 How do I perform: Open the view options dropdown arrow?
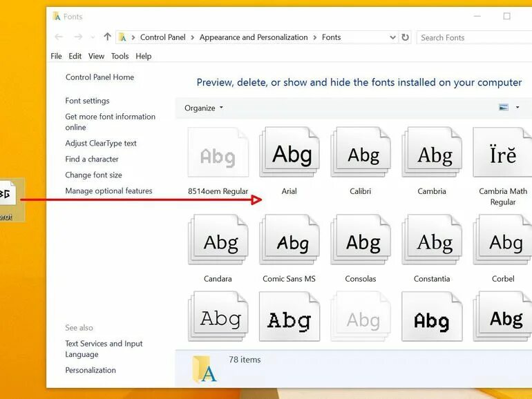tap(517, 108)
